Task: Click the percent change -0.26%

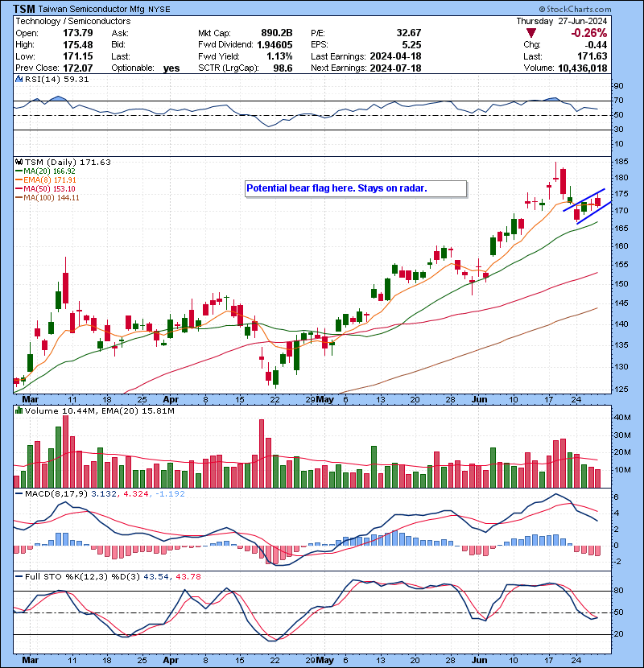Action: coord(589,33)
